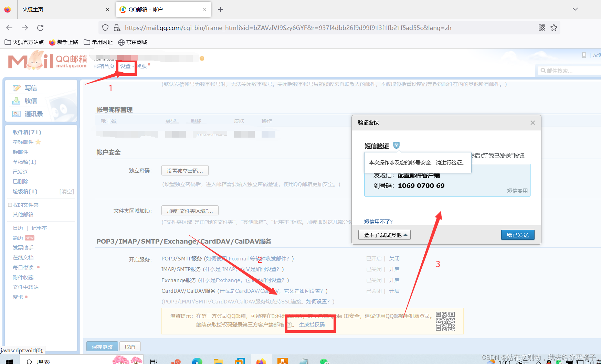Open the Windows Start menu
601x364 pixels.
tap(9, 361)
